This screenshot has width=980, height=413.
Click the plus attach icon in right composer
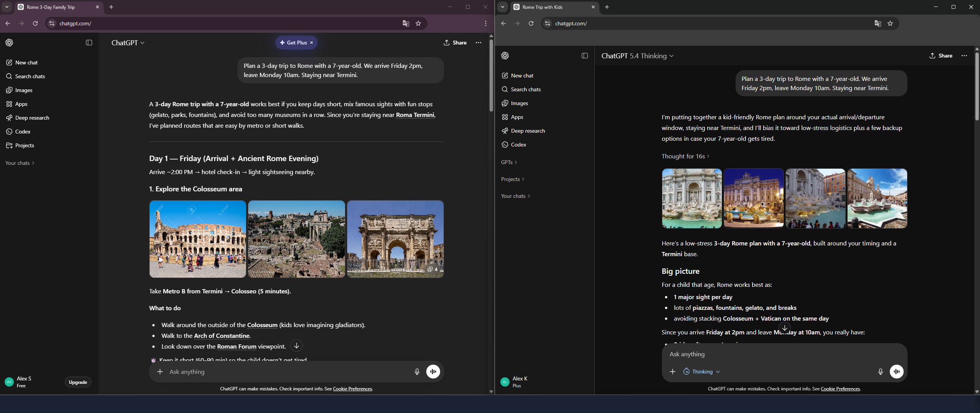coord(672,372)
